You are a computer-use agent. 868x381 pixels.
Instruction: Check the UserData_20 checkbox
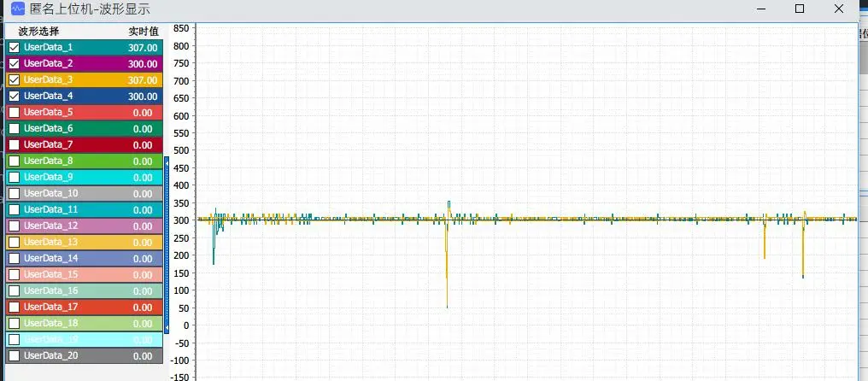tap(14, 355)
